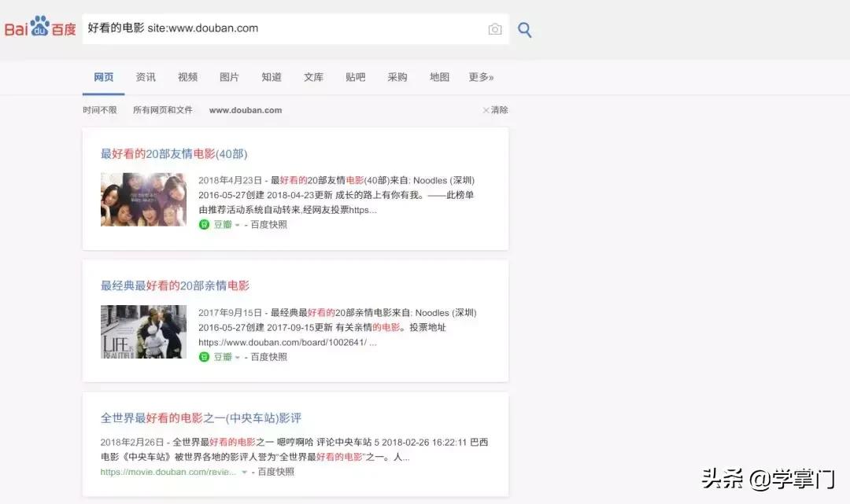The width and height of the screenshot is (850, 504).
Task: Expand the dropdown arrow beside first 豆瓣 label
Action: 237,224
